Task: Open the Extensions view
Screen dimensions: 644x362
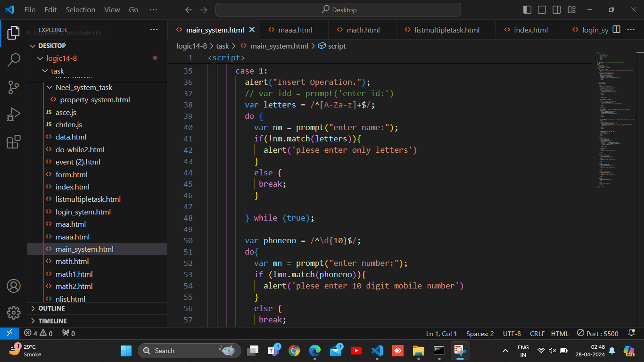Action: click(x=14, y=142)
